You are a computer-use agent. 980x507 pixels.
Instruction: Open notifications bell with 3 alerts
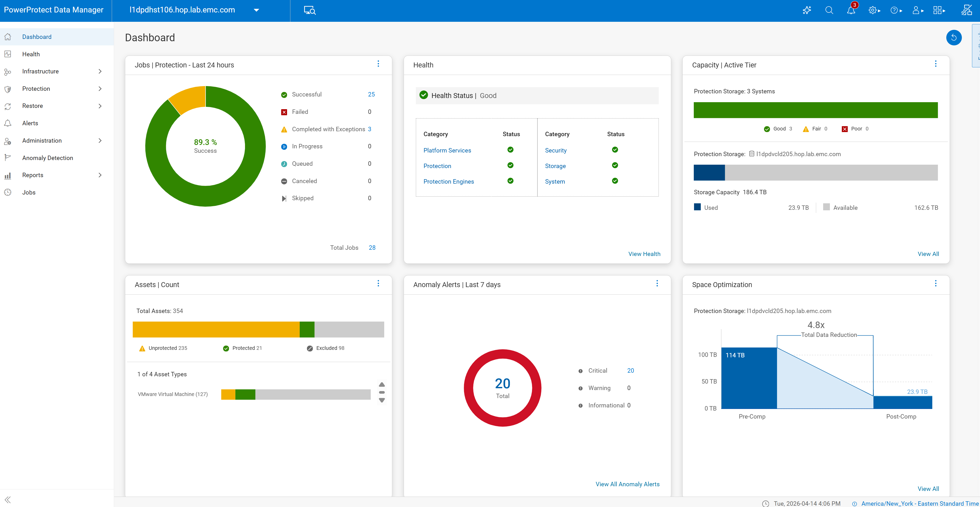(x=851, y=10)
